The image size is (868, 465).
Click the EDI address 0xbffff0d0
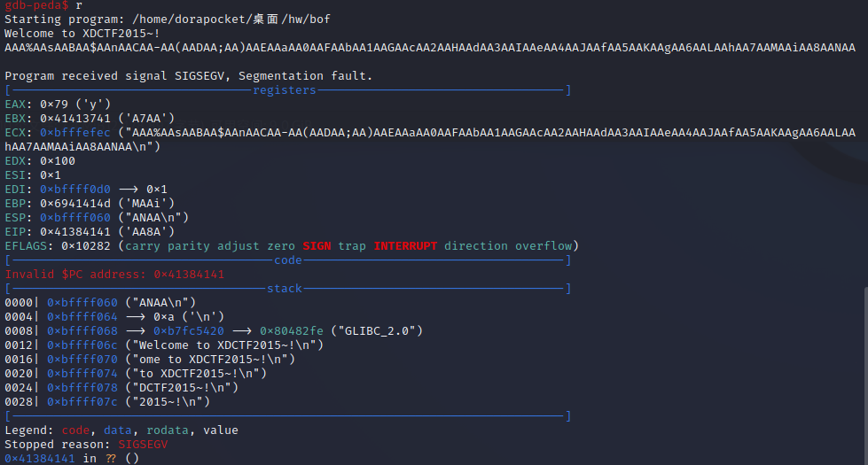[x=75, y=189]
